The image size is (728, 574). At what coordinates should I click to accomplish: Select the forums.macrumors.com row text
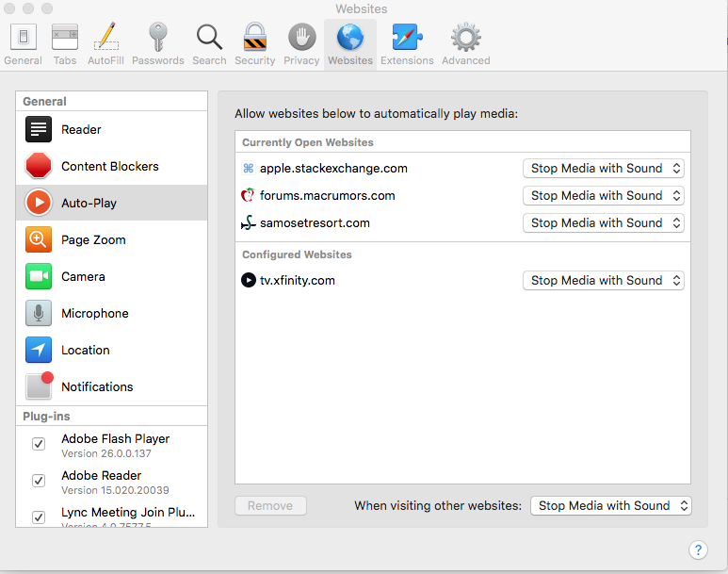328,196
